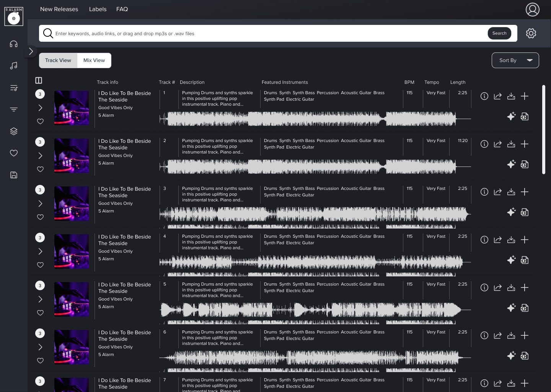Favorite track 3 with heart

(x=40, y=217)
